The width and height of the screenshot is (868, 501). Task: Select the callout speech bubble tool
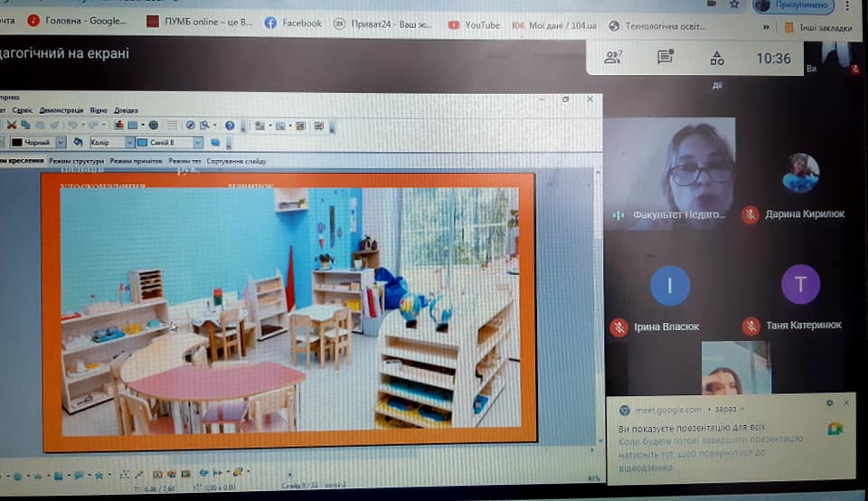click(79, 476)
